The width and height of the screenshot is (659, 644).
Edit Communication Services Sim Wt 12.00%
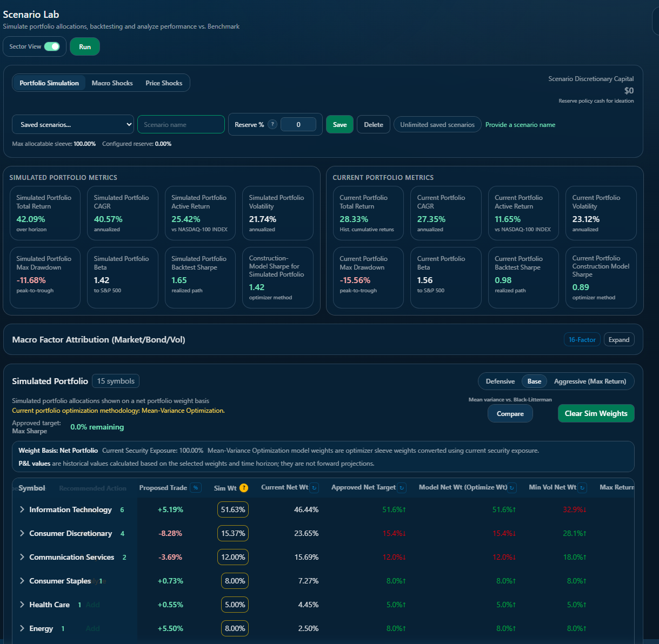(x=233, y=557)
